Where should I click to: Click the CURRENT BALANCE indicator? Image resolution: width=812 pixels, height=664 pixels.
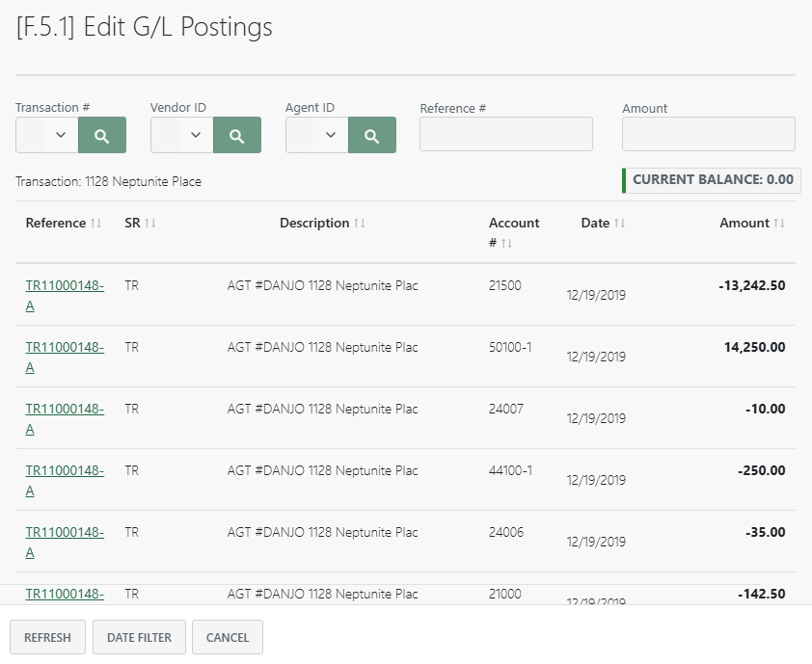click(x=711, y=180)
